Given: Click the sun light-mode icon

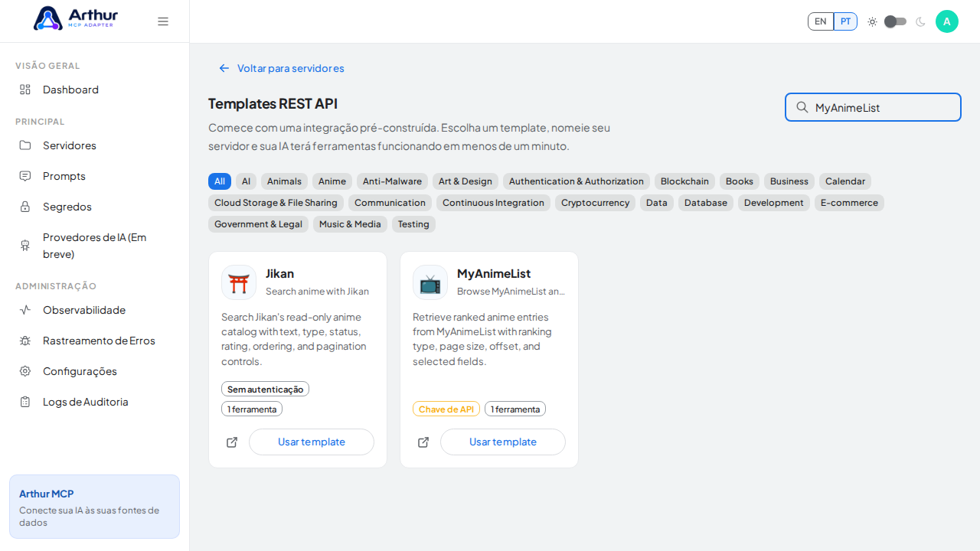Looking at the screenshot, I should (872, 21).
